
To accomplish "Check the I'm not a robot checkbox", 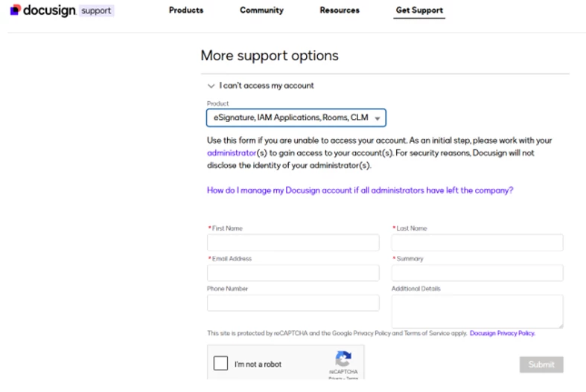I will 220,363.
